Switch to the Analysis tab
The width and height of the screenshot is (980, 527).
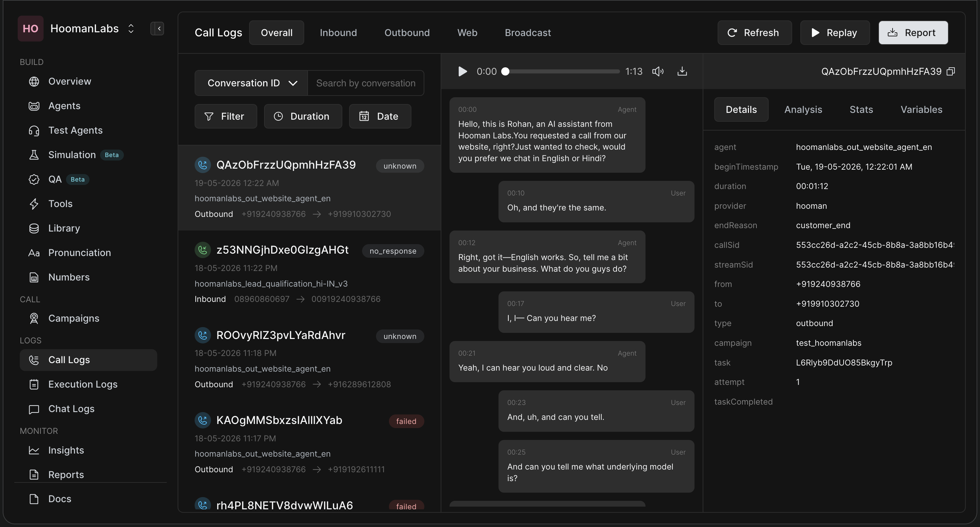803,109
